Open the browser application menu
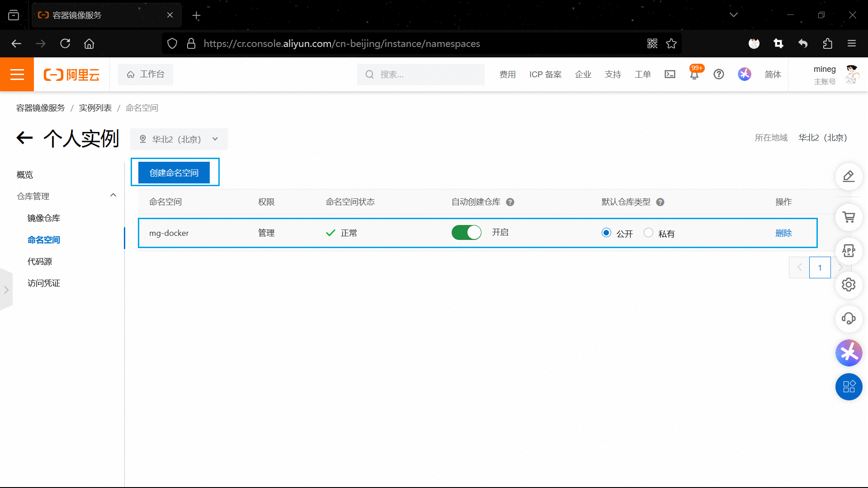The height and width of the screenshot is (488, 868). pyautogui.click(x=852, y=43)
